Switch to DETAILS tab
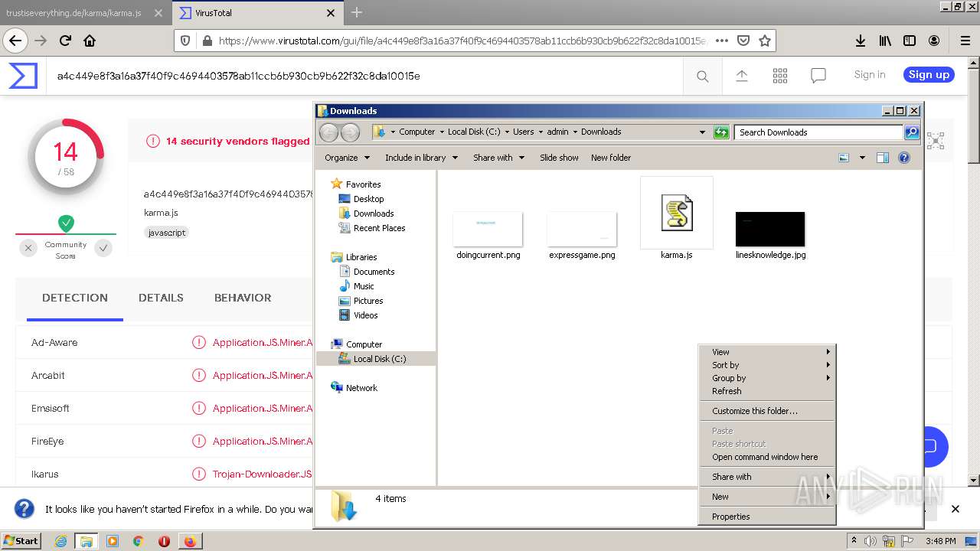The width and height of the screenshot is (980, 551). click(x=161, y=298)
